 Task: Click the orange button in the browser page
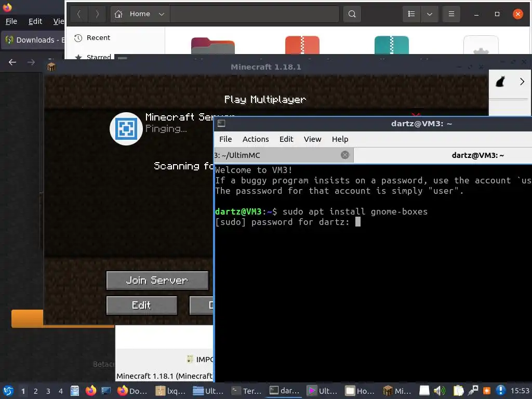point(27,318)
